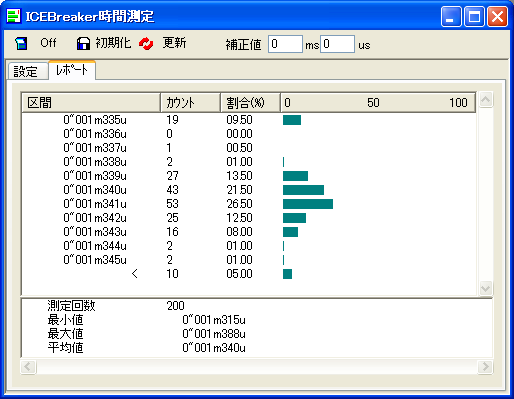Click the 割合(%) column header
This screenshot has width=514, height=399.
tap(250, 102)
